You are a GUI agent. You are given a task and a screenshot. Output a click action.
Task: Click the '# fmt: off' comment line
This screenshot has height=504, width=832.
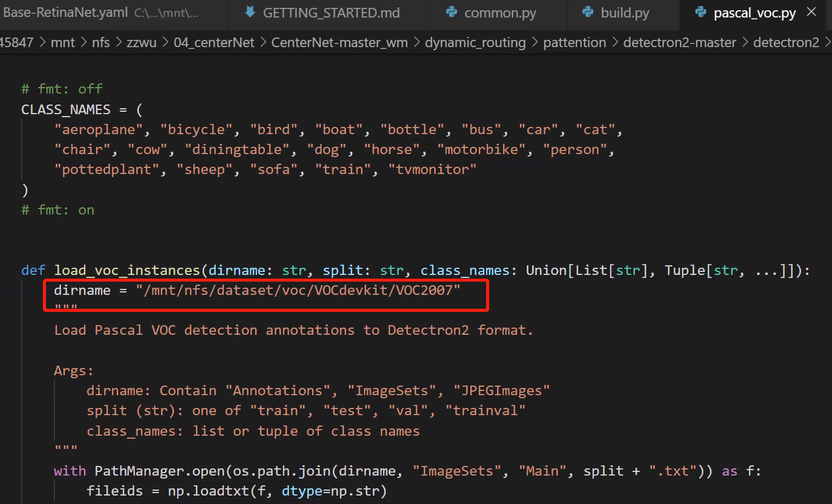[x=62, y=89]
